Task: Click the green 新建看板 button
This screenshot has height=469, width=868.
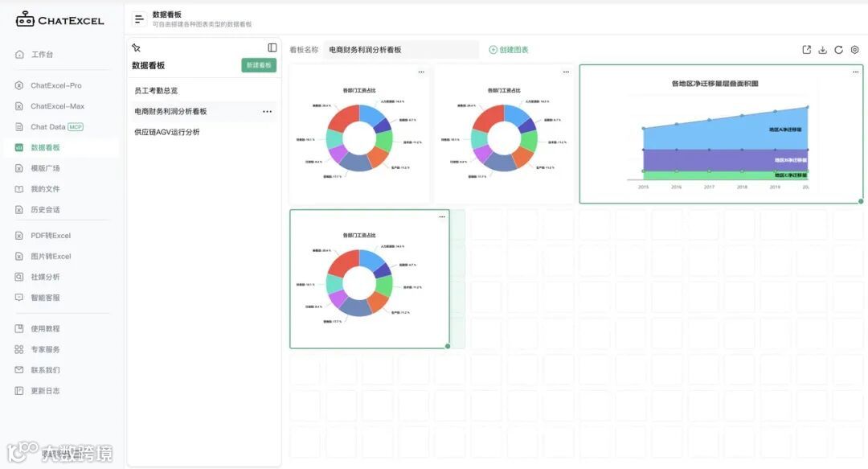Action: 259,65
